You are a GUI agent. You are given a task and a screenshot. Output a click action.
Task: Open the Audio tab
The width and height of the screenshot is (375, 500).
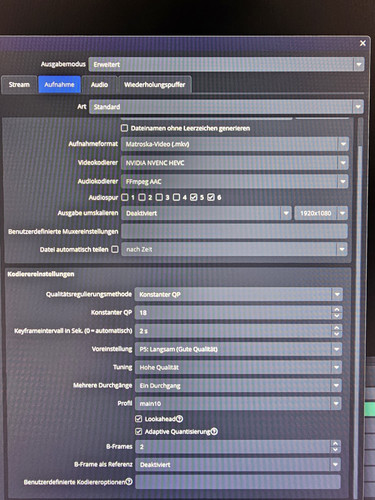99,85
